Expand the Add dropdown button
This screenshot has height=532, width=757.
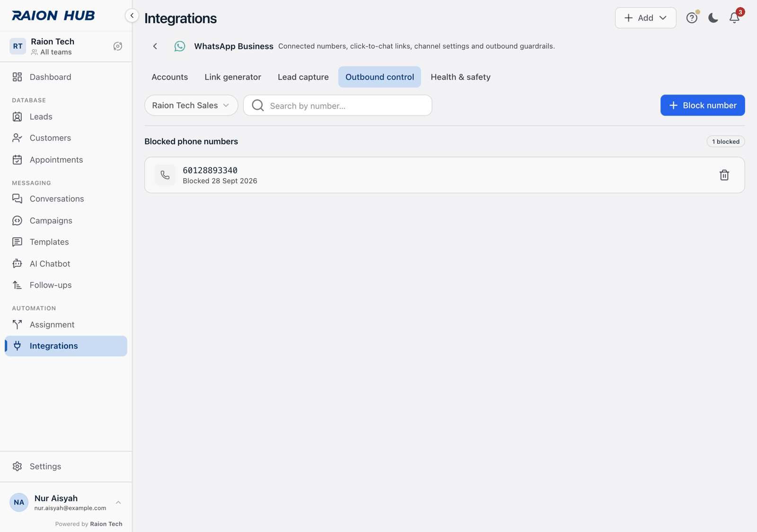click(645, 18)
